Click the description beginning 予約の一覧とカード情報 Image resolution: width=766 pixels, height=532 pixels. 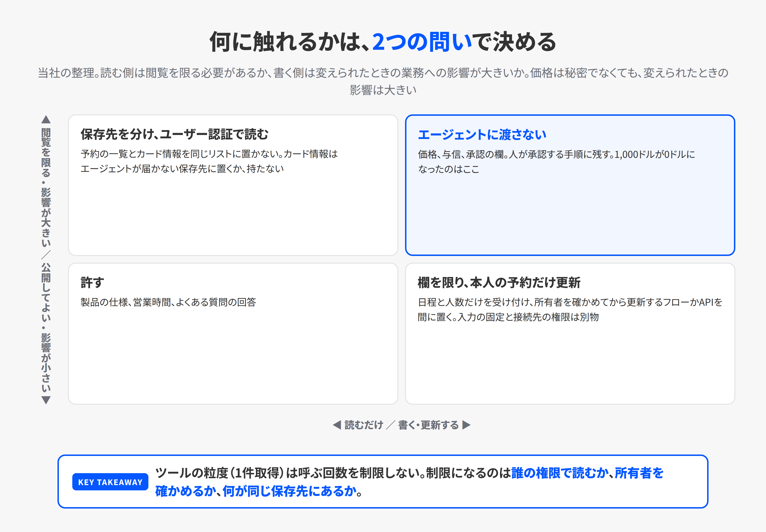209,161
